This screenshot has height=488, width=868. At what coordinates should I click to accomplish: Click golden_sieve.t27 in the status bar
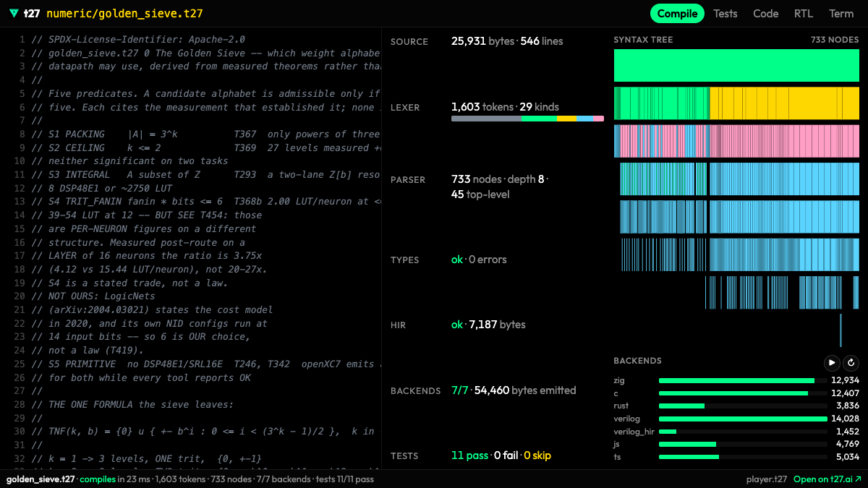pos(41,479)
